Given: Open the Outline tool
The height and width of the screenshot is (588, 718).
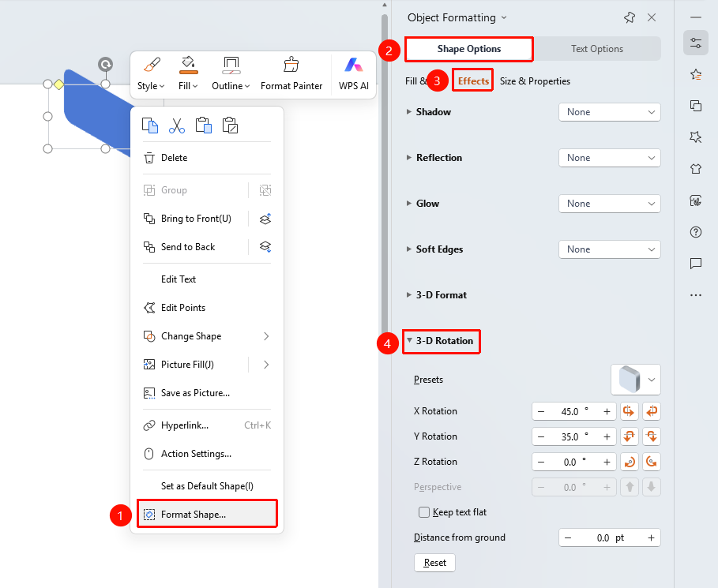Looking at the screenshot, I should pyautogui.click(x=231, y=73).
